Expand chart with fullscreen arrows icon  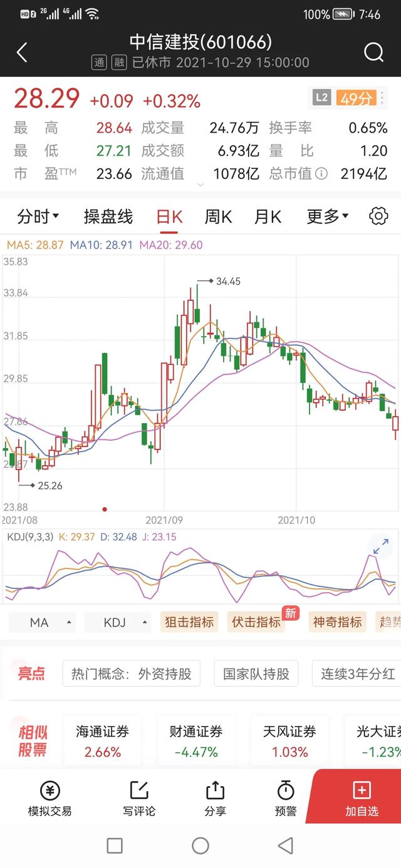click(380, 546)
